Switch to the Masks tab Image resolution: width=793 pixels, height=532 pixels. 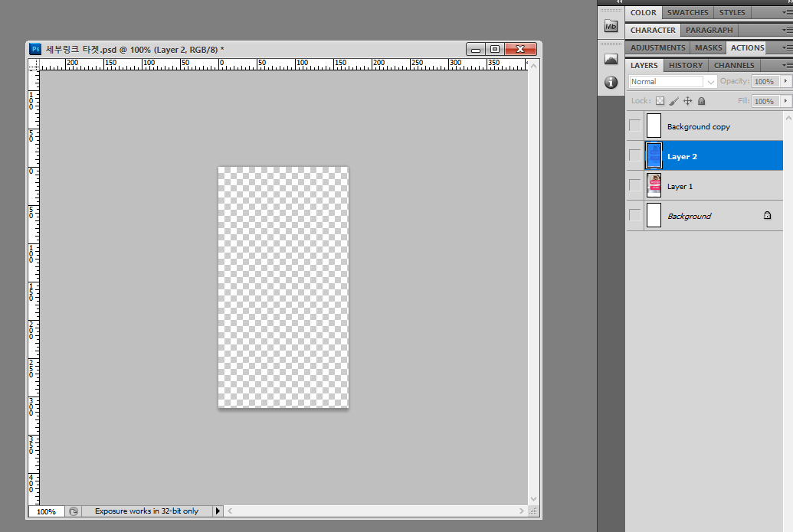(709, 48)
